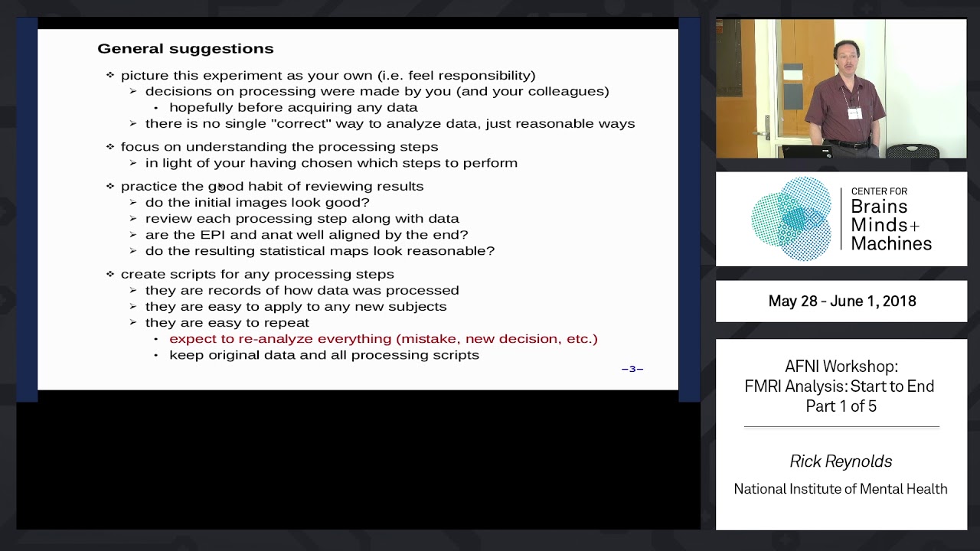Click the slide page number '–3–'
The height and width of the screenshot is (551, 980).
(x=632, y=369)
